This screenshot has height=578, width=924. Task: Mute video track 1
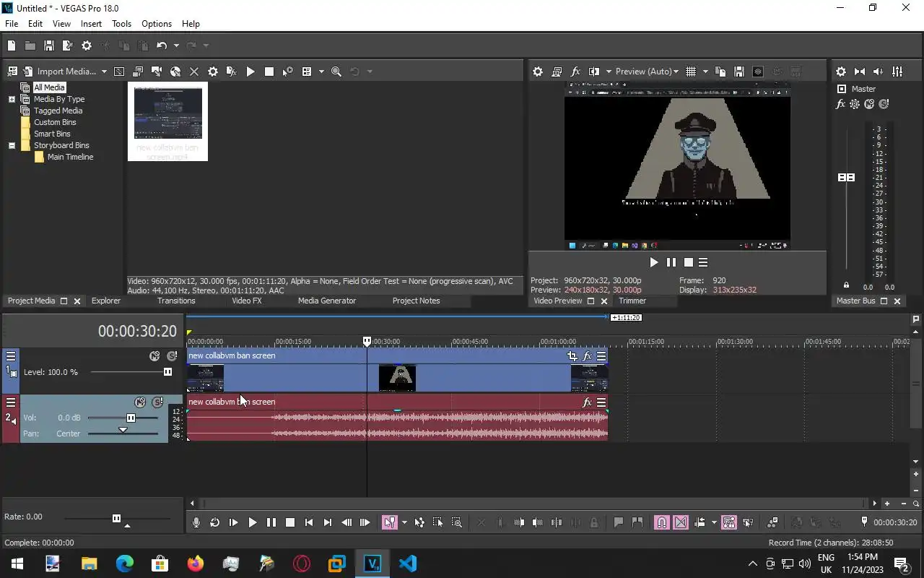point(154,356)
